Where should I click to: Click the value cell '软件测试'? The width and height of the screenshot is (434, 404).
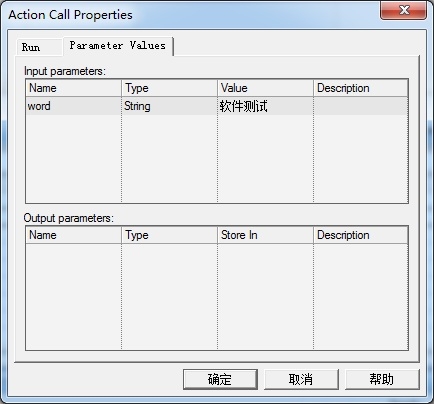(265, 106)
